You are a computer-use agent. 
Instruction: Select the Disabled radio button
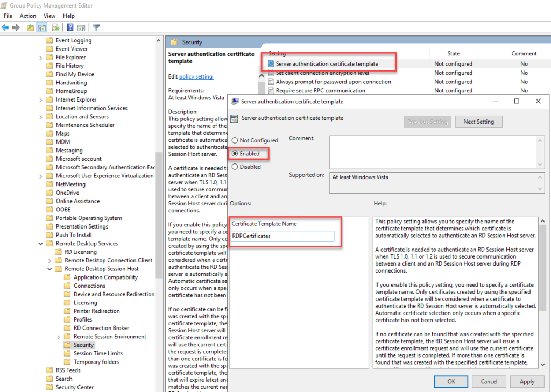coord(235,167)
